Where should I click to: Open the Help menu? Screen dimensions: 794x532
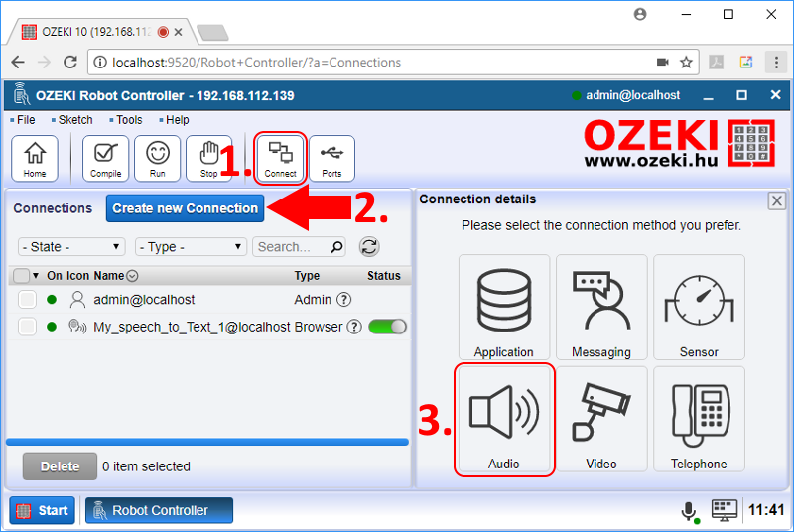[177, 120]
